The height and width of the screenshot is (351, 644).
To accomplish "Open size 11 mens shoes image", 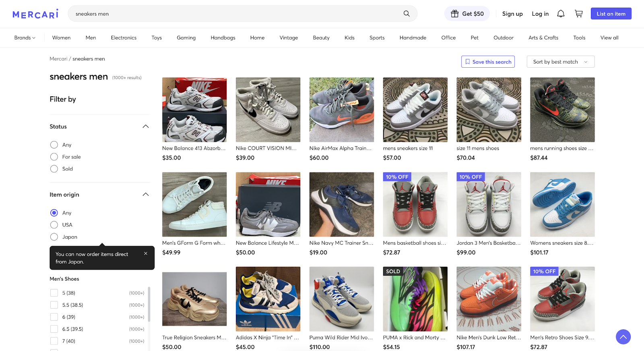I will coord(489,110).
